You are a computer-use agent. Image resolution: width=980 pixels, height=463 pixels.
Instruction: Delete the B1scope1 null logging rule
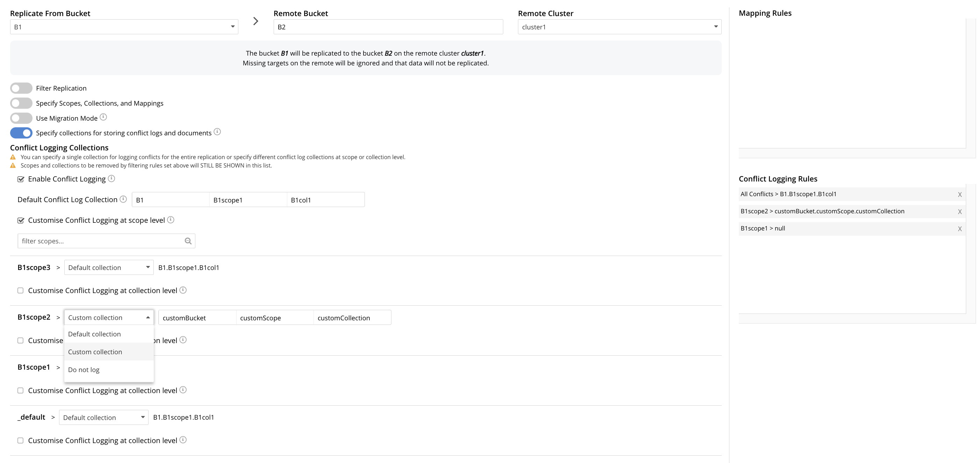[x=959, y=229]
